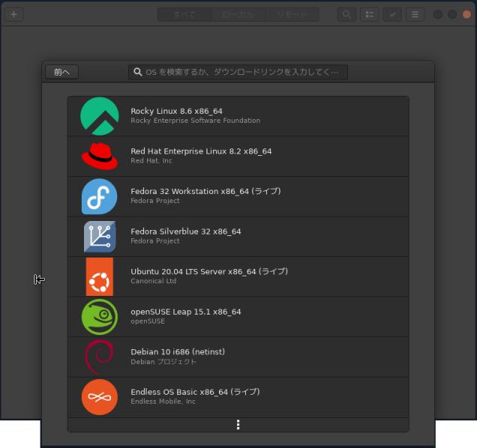Click the Red Hat, Inc vendor text
The width and height of the screenshot is (477, 448).
click(151, 161)
